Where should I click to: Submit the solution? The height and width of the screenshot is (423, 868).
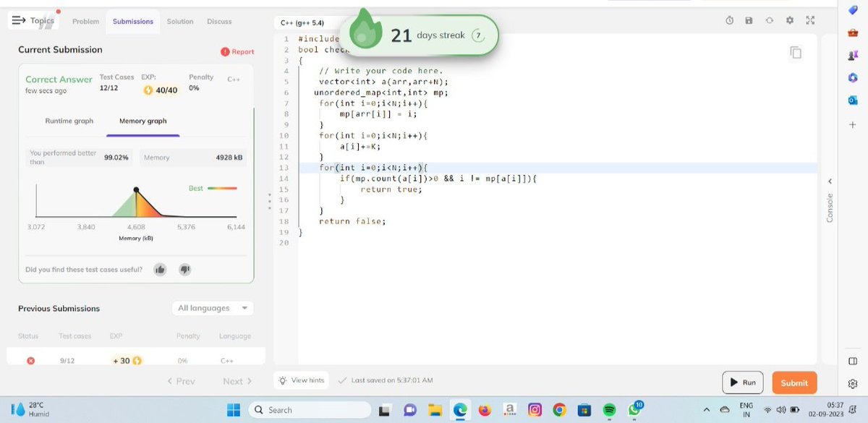point(793,383)
